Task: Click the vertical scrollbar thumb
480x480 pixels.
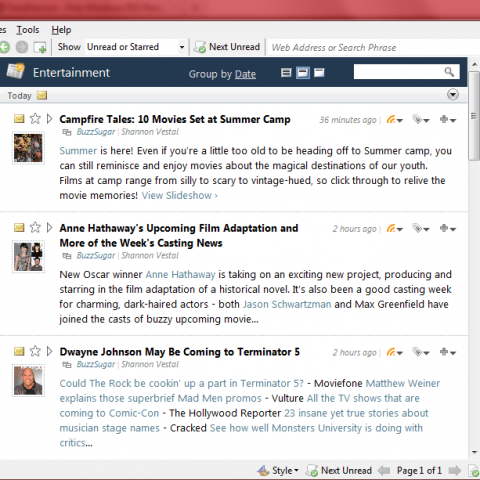Action: click(x=474, y=116)
